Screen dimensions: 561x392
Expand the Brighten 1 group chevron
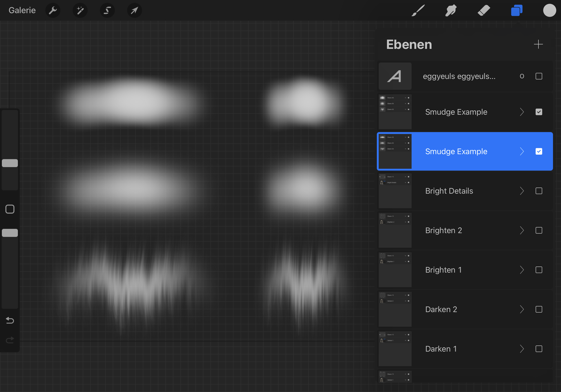point(522,270)
